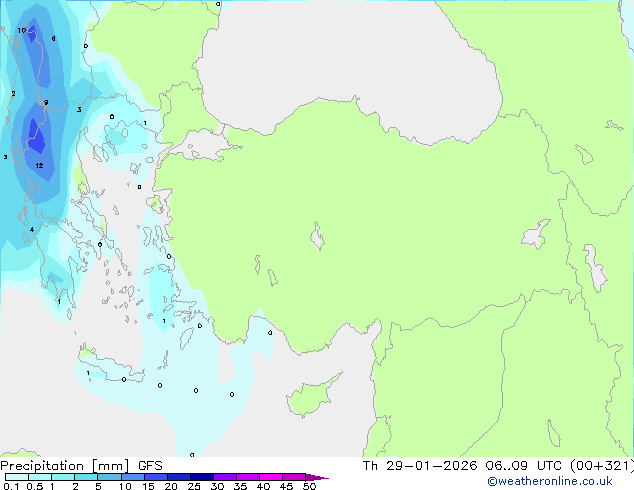Click the 20–25 mm legend color swatch
This screenshot has height=490, width=634.
178,477
